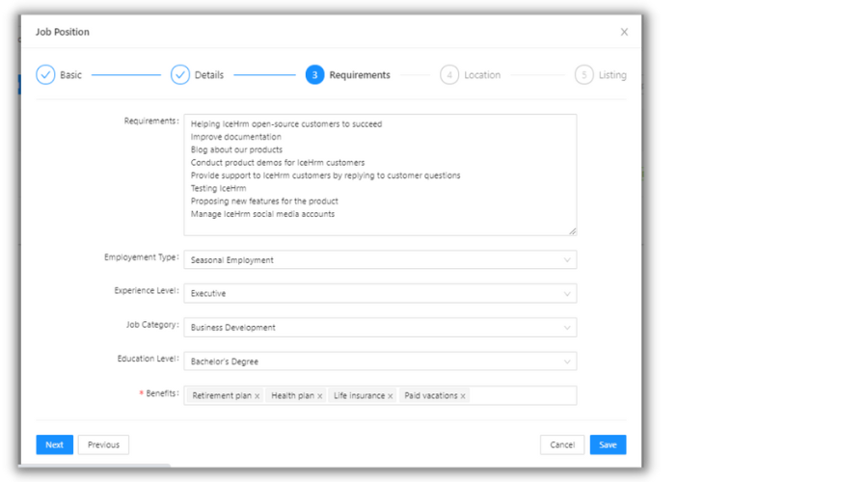The height and width of the screenshot is (482, 868).
Task: Click the Previous button
Action: pyautogui.click(x=103, y=444)
